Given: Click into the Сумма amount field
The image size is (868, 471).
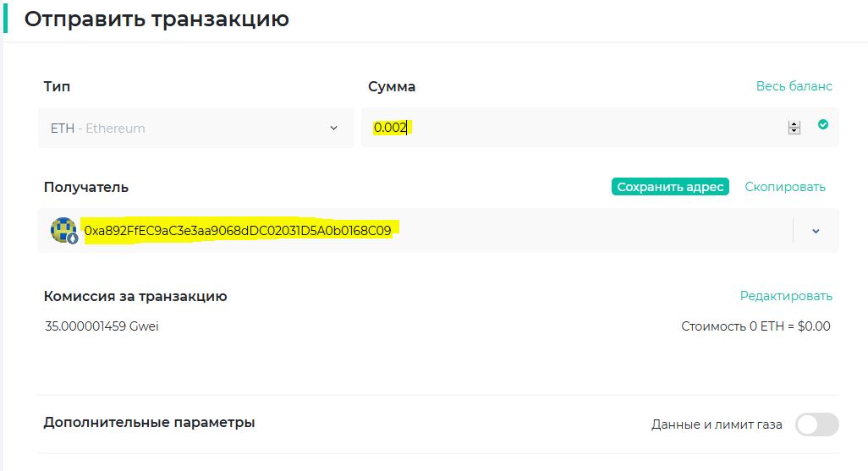Looking at the screenshot, I should pyautogui.click(x=575, y=128).
